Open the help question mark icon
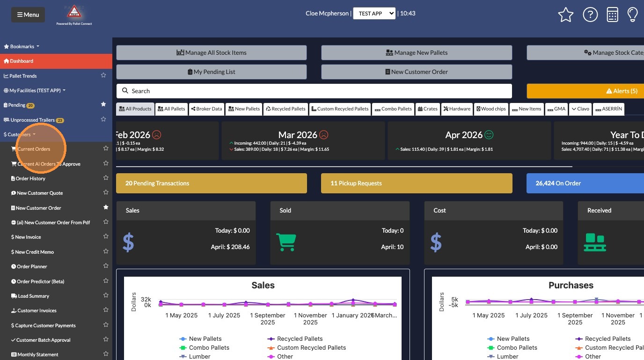644x360 pixels. tap(590, 15)
